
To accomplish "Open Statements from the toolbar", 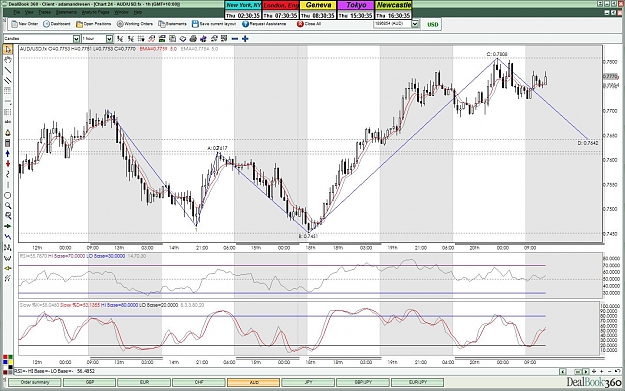I will click(172, 24).
